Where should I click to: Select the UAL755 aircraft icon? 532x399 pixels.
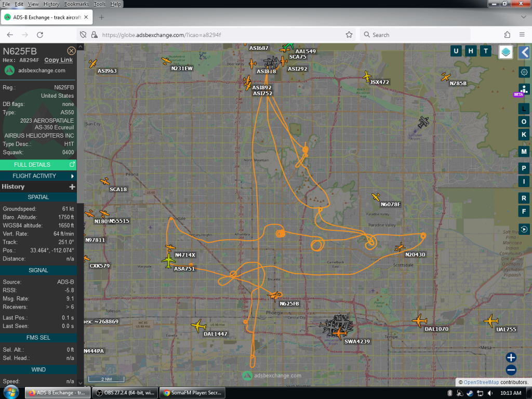pyautogui.click(x=491, y=320)
